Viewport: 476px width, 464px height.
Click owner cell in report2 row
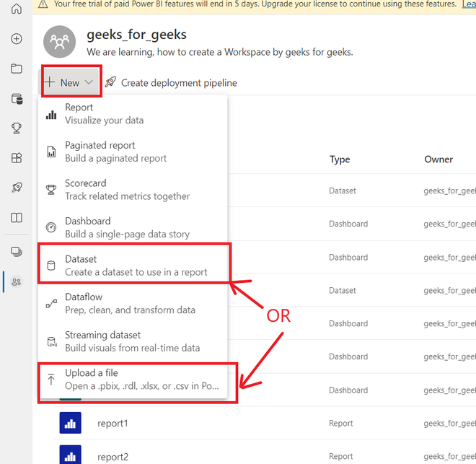[449, 457]
